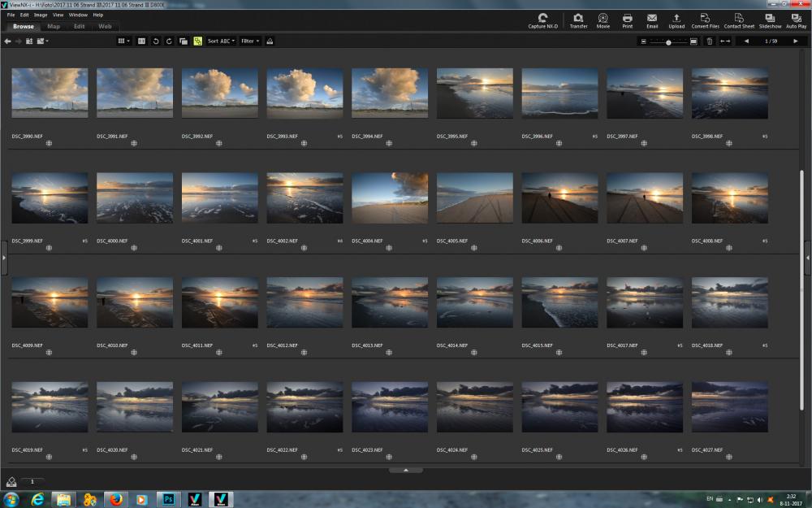Click the photo tray icon next to Filter
This screenshot has height=508, width=812.
(x=270, y=41)
